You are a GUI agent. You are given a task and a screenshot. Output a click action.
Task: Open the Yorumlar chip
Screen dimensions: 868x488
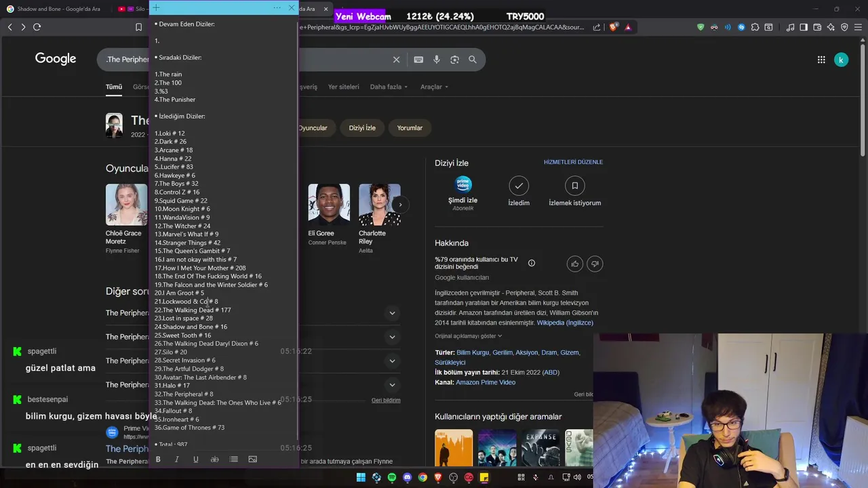tap(410, 127)
